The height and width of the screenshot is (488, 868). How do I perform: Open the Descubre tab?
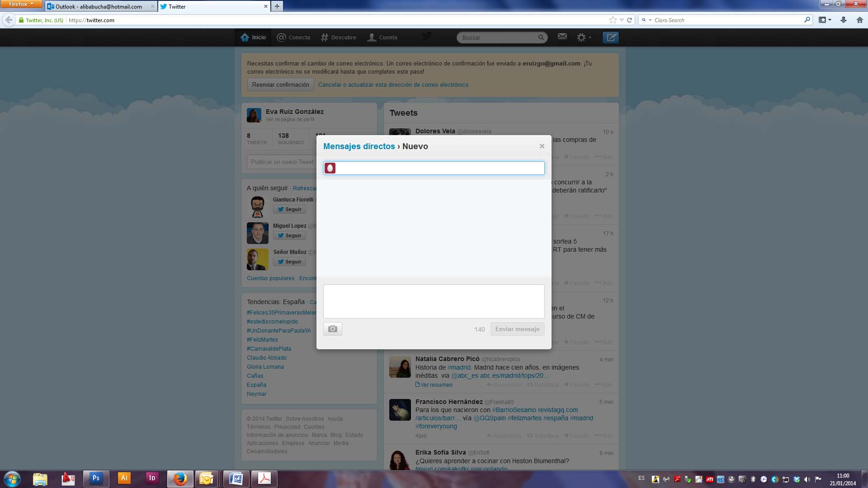tap(338, 38)
